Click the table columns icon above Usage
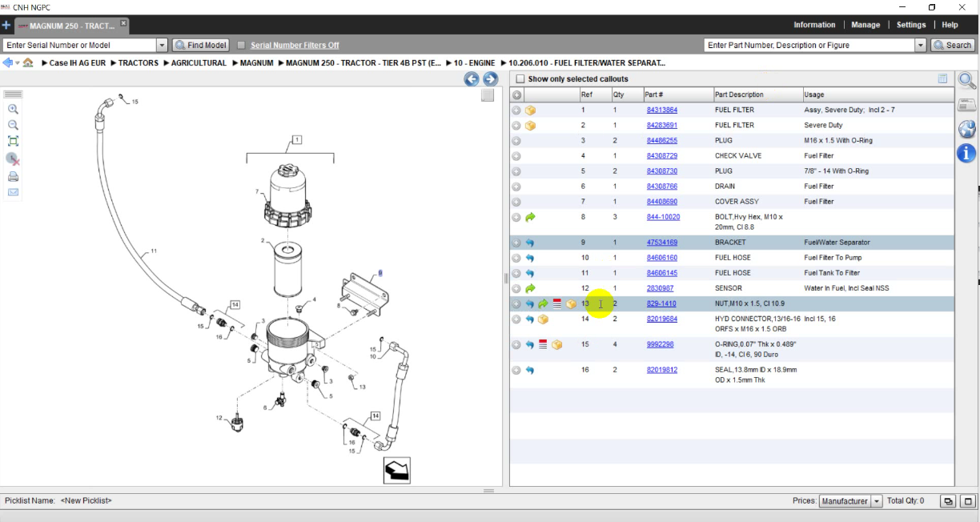Screen dimensions: 980x522 coord(943,78)
